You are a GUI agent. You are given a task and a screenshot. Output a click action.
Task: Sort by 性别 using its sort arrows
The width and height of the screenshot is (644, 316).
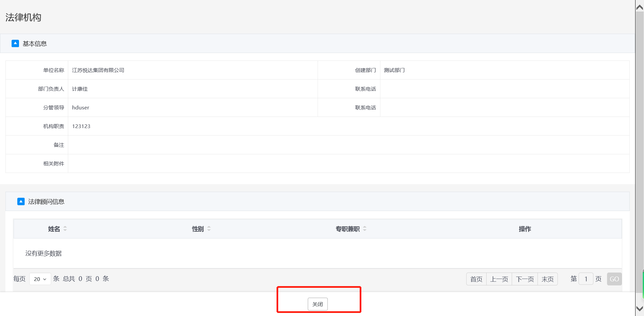pyautogui.click(x=209, y=229)
